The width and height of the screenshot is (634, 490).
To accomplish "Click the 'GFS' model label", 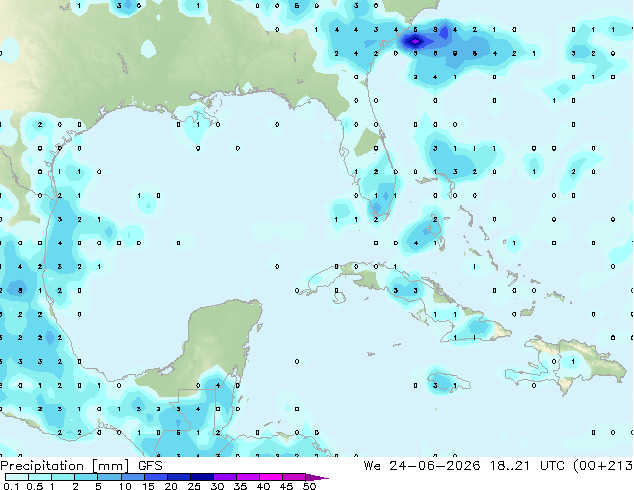I will pos(150,466).
